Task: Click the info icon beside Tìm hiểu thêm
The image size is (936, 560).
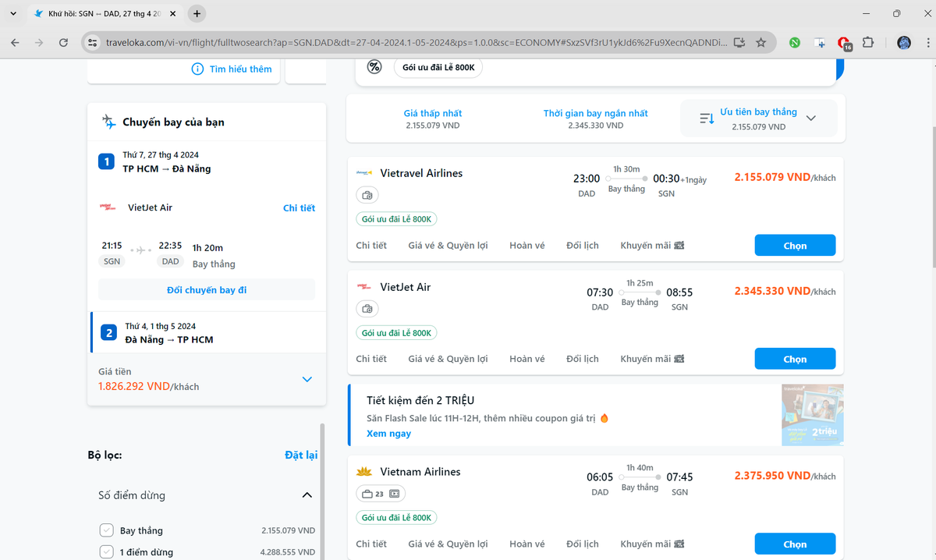Action: click(198, 69)
